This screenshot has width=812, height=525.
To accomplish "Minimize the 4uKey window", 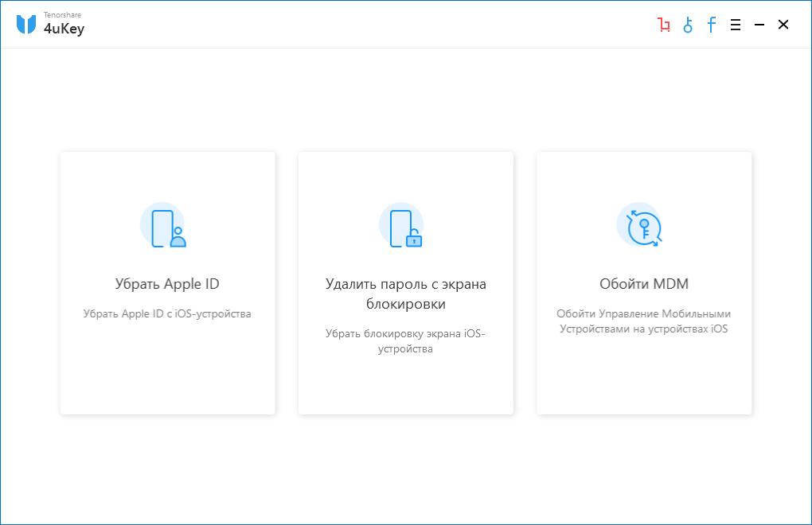I will pos(759,25).
